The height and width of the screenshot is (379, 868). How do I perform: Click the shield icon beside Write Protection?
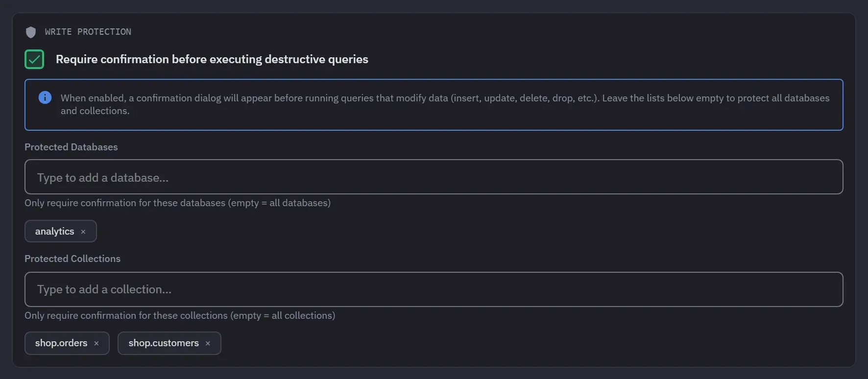[31, 32]
